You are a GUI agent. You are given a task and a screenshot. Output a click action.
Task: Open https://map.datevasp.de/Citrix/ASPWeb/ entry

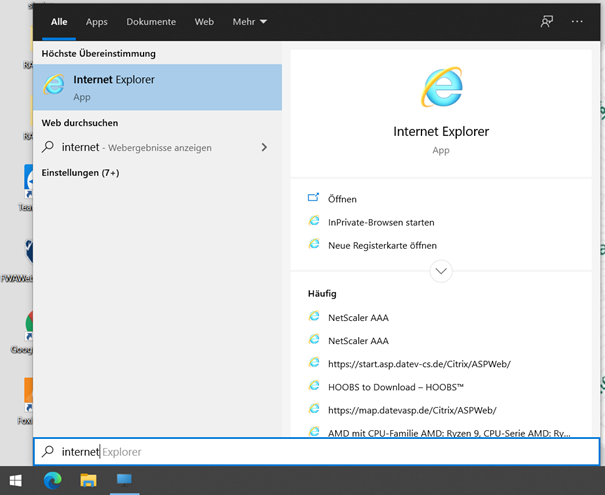point(412,410)
